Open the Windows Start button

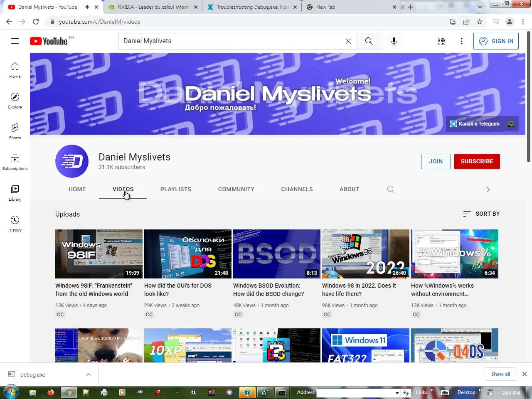(x=10, y=392)
